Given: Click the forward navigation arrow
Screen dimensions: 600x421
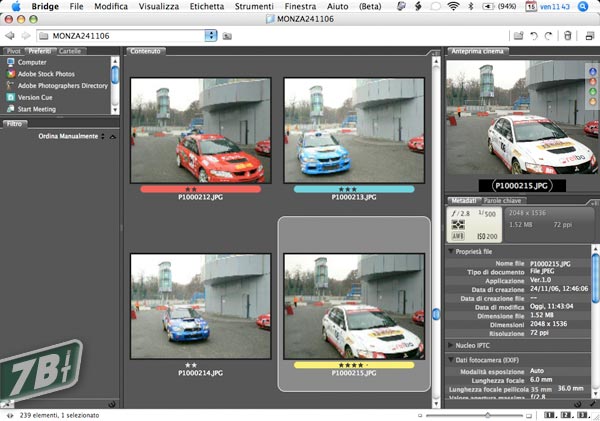Looking at the screenshot, I should (26, 35).
